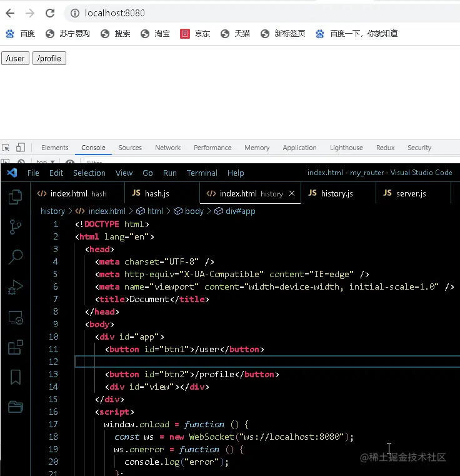Click line number 12 in the gutter

[53, 362]
